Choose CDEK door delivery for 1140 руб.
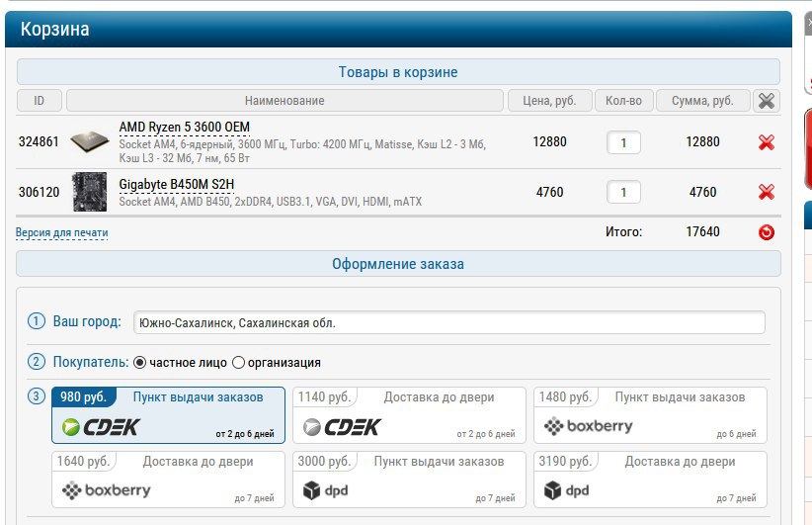The width and height of the screenshot is (812, 525). [x=409, y=415]
